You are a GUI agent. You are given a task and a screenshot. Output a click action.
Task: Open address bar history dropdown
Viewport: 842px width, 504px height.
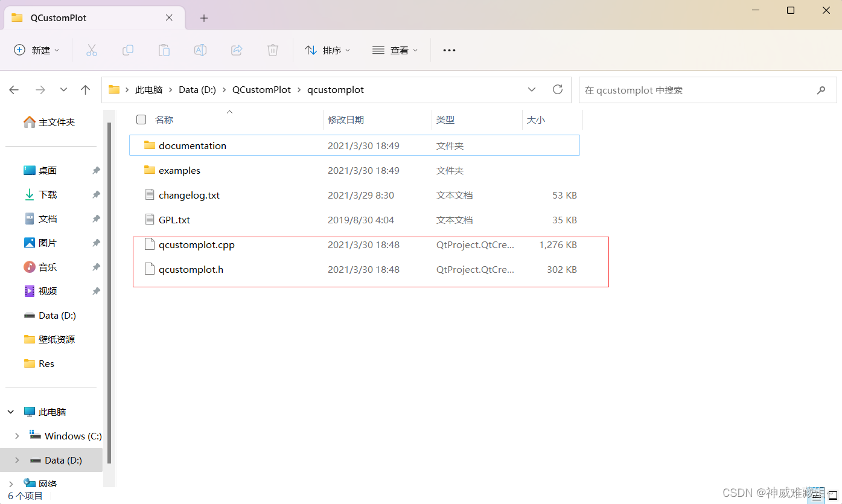(x=532, y=89)
